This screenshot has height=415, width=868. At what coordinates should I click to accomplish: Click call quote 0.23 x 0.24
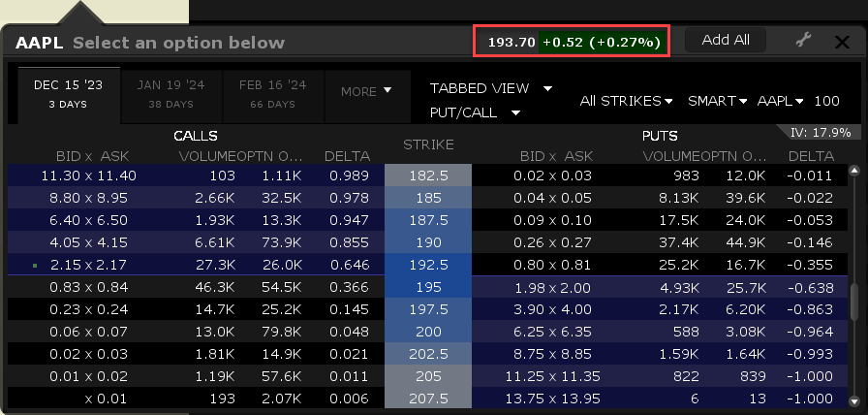point(88,309)
